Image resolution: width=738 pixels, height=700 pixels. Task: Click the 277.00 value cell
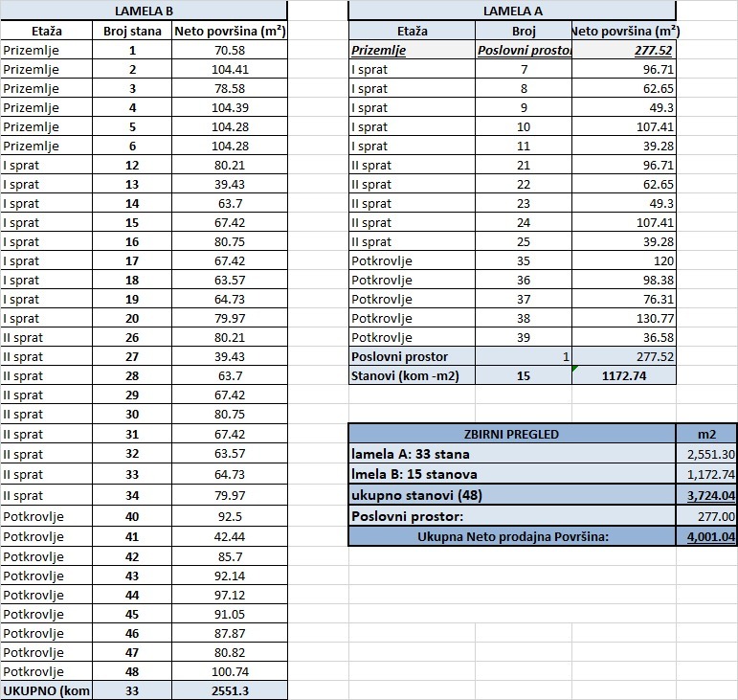click(706, 516)
